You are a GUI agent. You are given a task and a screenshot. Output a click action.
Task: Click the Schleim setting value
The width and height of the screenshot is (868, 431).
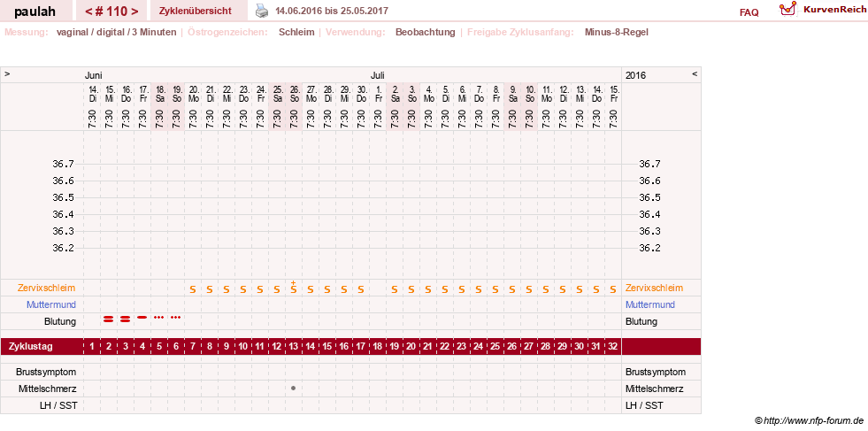(x=296, y=32)
